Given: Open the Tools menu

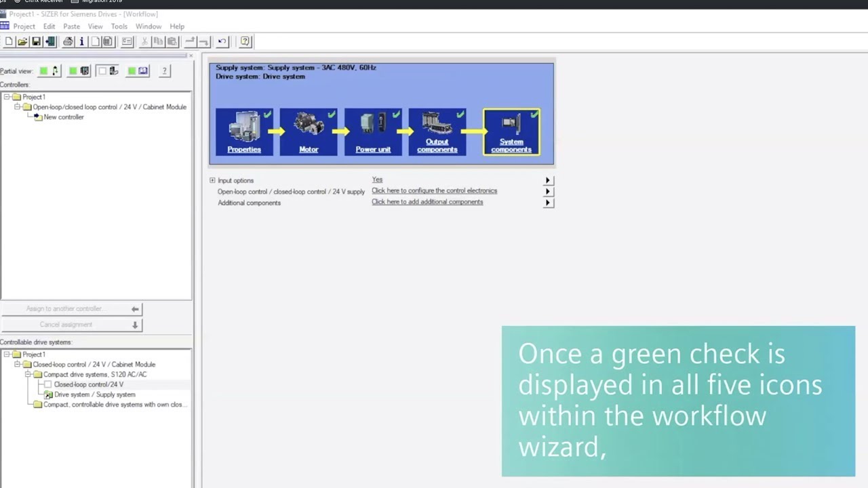Looking at the screenshot, I should click(x=119, y=26).
